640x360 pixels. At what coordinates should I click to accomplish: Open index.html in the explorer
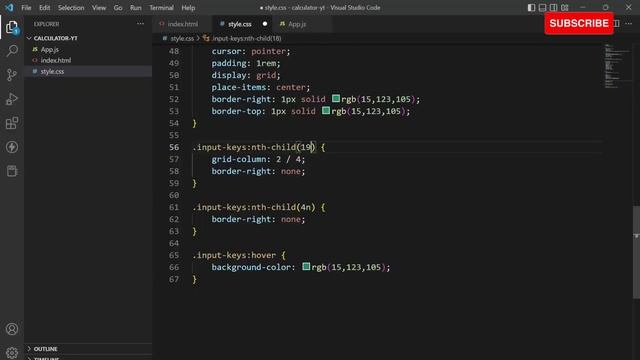click(x=56, y=60)
